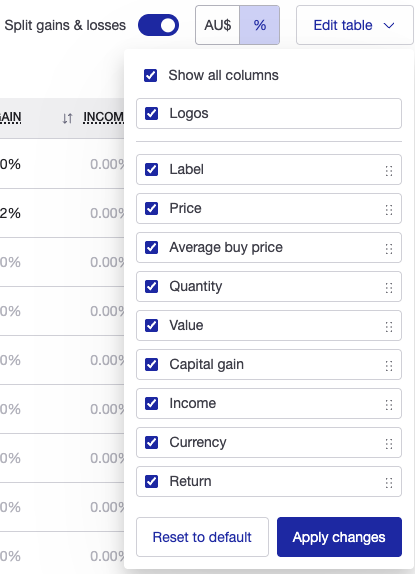This screenshot has width=415, height=574.
Task: Click the Income row reorder handle
Action: (x=389, y=405)
